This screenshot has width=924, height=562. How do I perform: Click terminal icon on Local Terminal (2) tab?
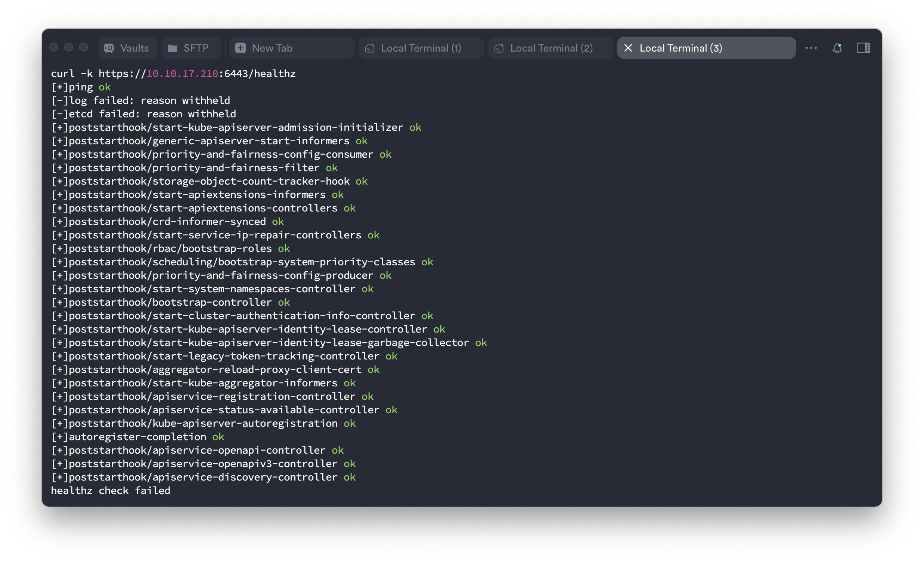499,48
